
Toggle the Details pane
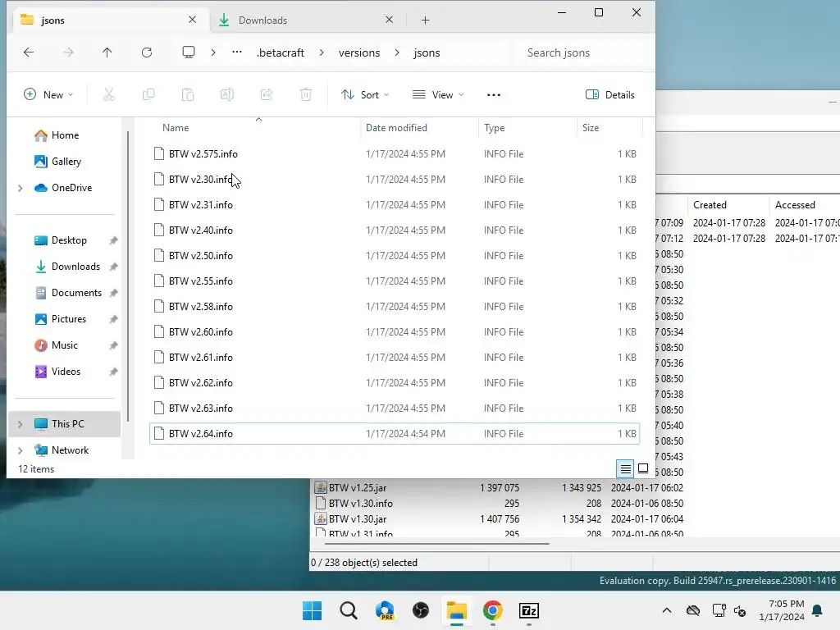[609, 95]
